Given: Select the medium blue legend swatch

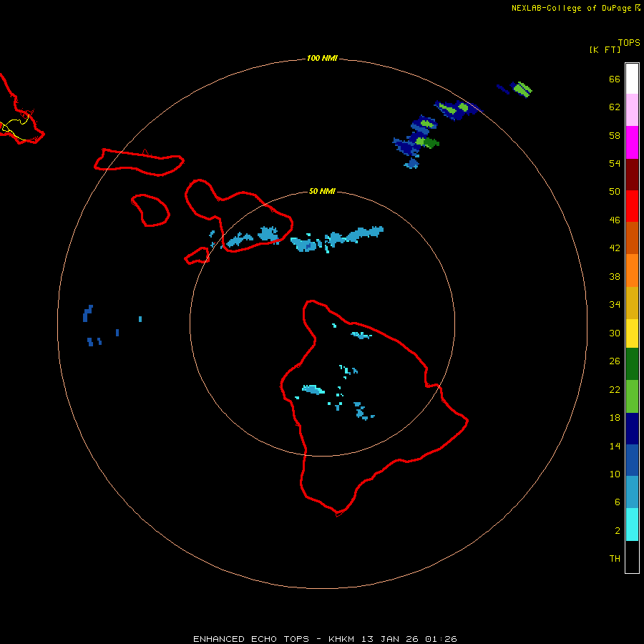Looking at the screenshot, I should click(x=632, y=459).
